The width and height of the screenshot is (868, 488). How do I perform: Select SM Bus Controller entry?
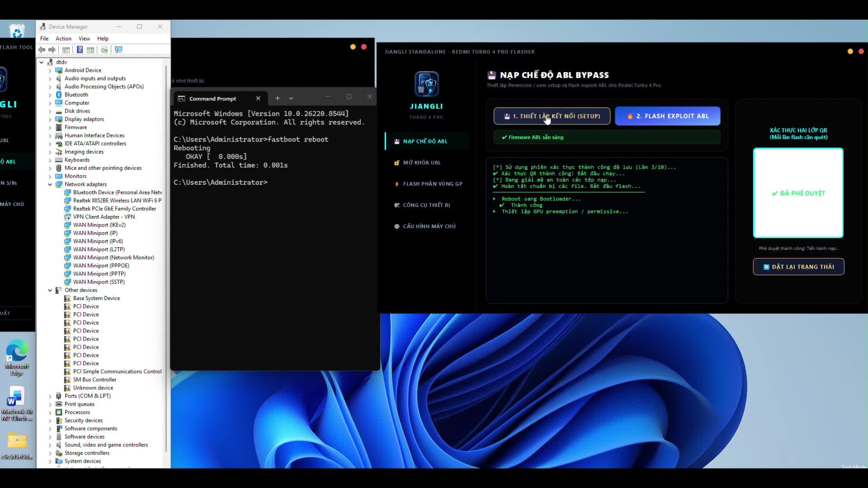tap(94, 380)
